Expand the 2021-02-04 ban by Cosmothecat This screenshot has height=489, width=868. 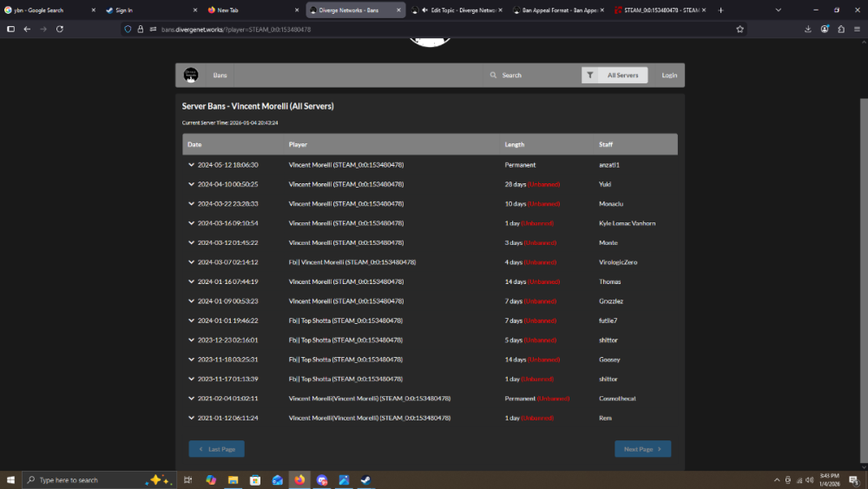pos(191,399)
